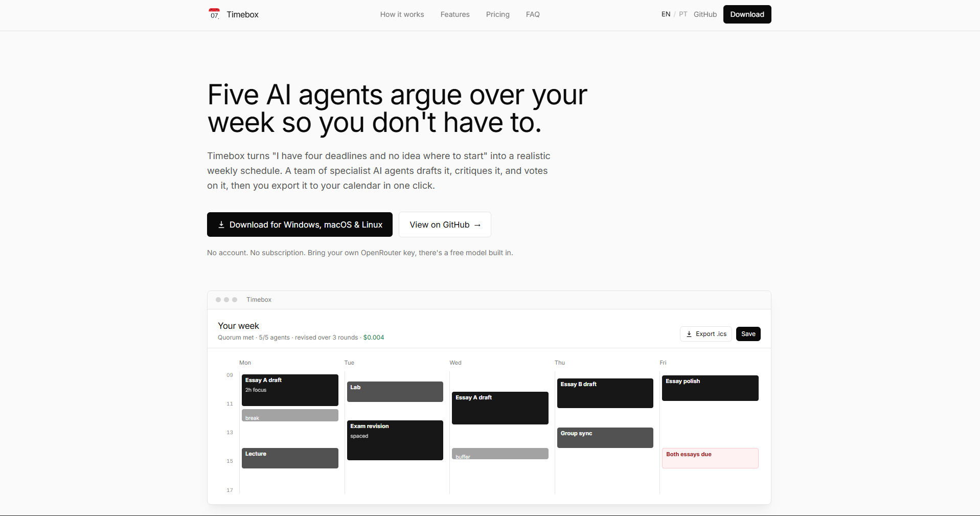
Task: Click the 13 hour label
Action: 230,432
